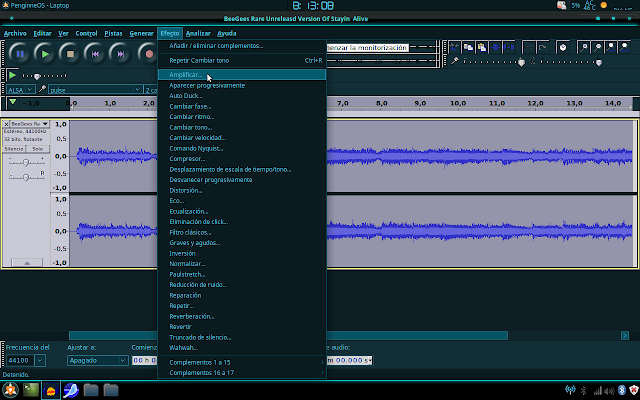Toggle the Solo button on track
Screen dimensions: 640x400
(x=38, y=149)
